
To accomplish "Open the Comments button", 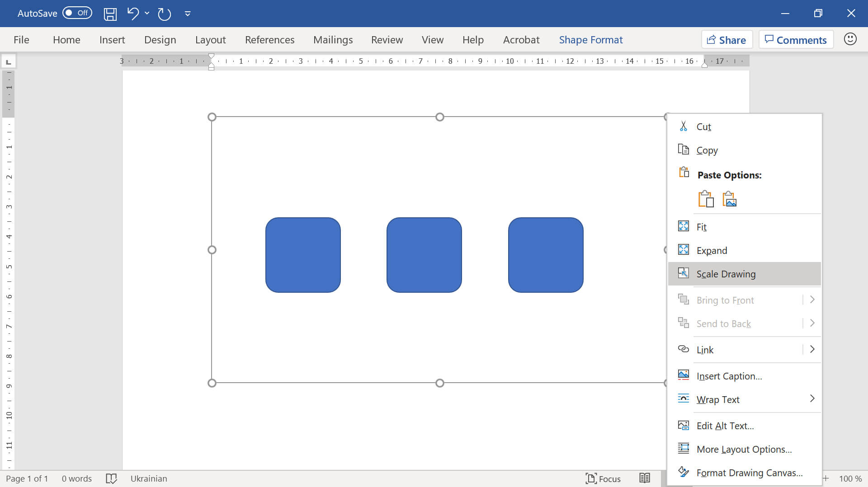I will [x=796, y=40].
